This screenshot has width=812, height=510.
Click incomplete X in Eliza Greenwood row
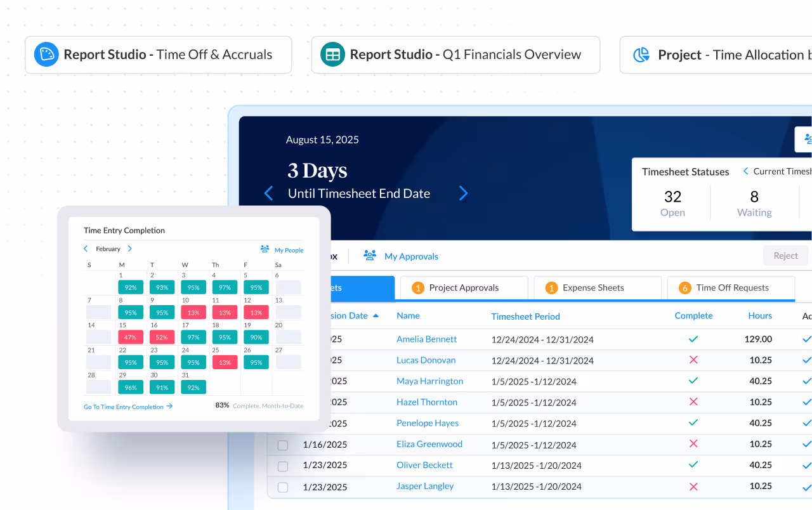click(693, 443)
